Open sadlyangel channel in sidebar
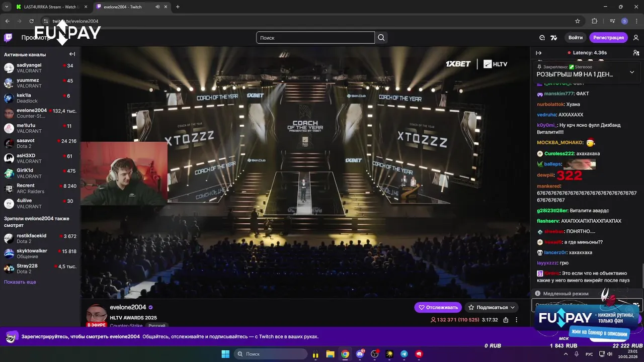This screenshot has height=362, width=644. tap(40, 68)
